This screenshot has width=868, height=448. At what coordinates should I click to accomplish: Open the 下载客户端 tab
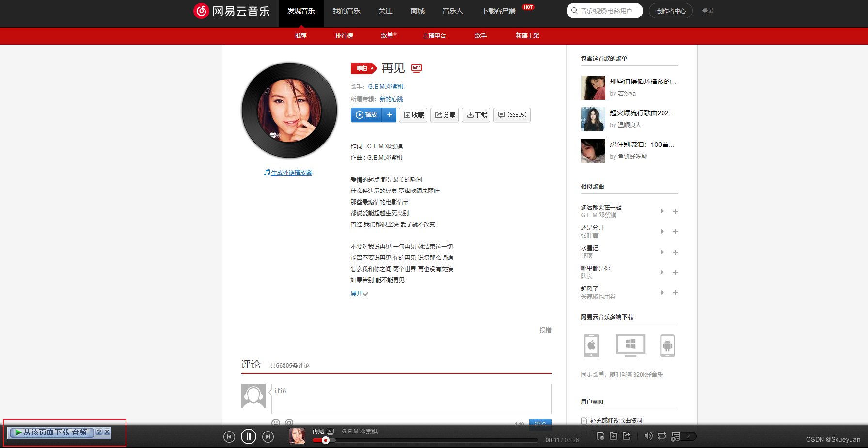498,11
